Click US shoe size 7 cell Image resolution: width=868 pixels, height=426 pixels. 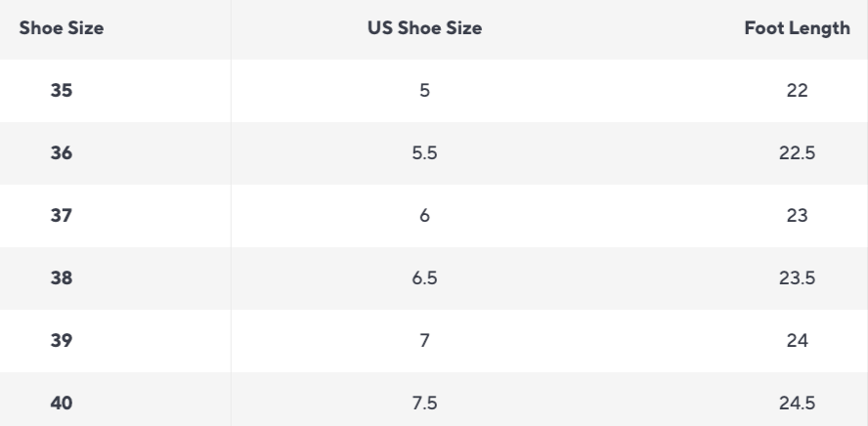(x=424, y=340)
